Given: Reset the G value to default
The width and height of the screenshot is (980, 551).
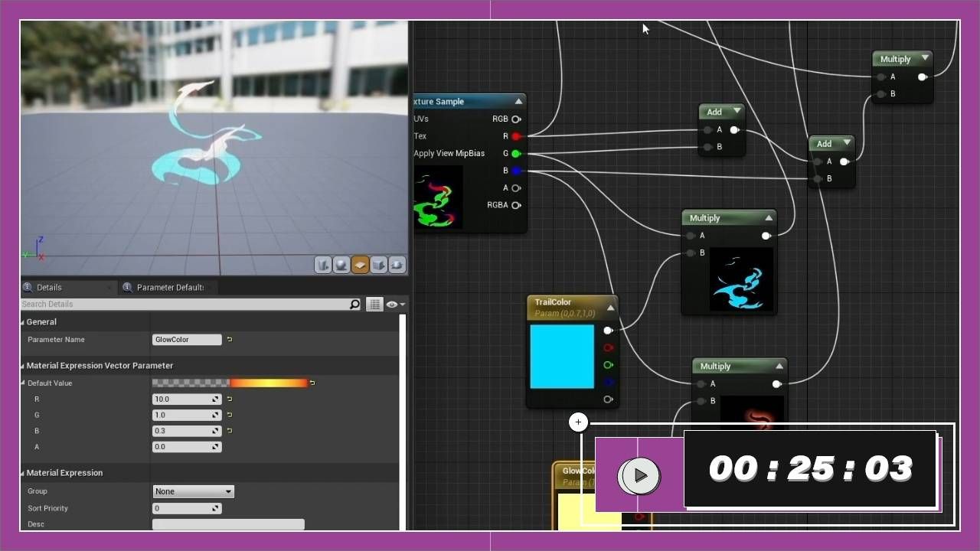Looking at the screenshot, I should [229, 415].
